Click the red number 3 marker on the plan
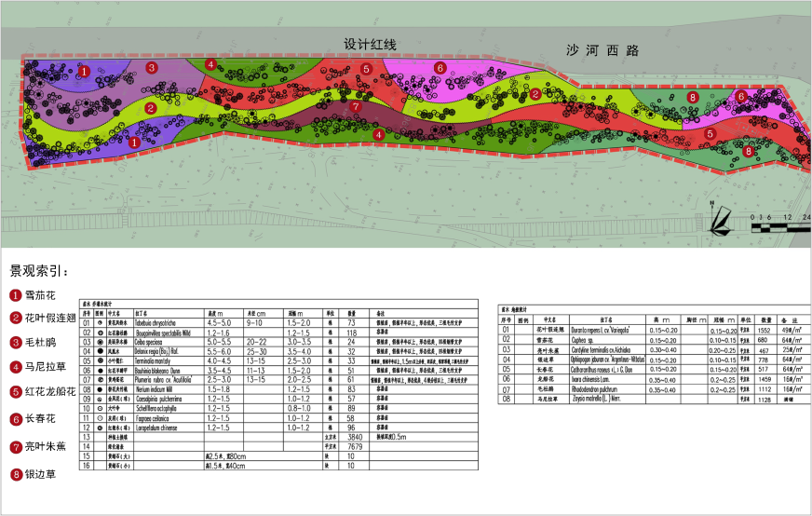812x516 pixels. pos(151,67)
